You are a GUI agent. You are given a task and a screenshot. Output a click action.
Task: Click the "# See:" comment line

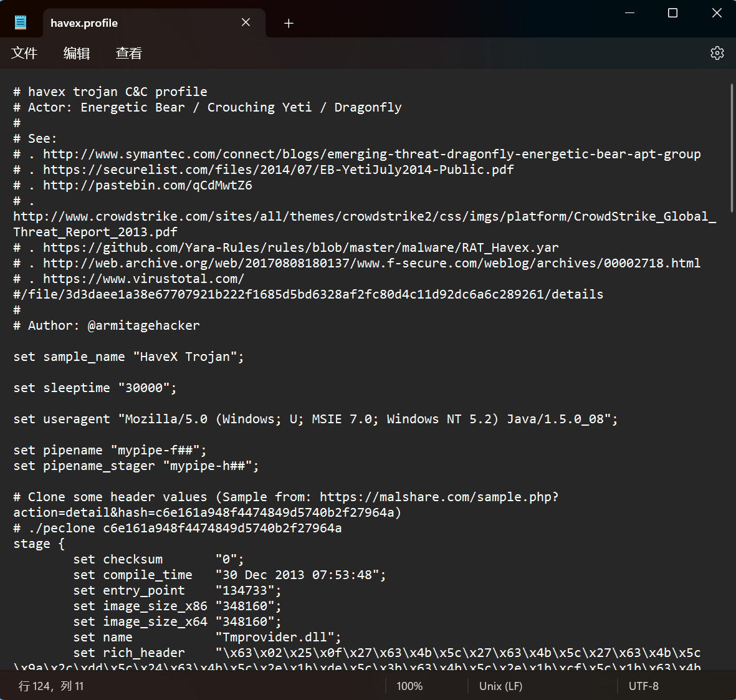35,138
